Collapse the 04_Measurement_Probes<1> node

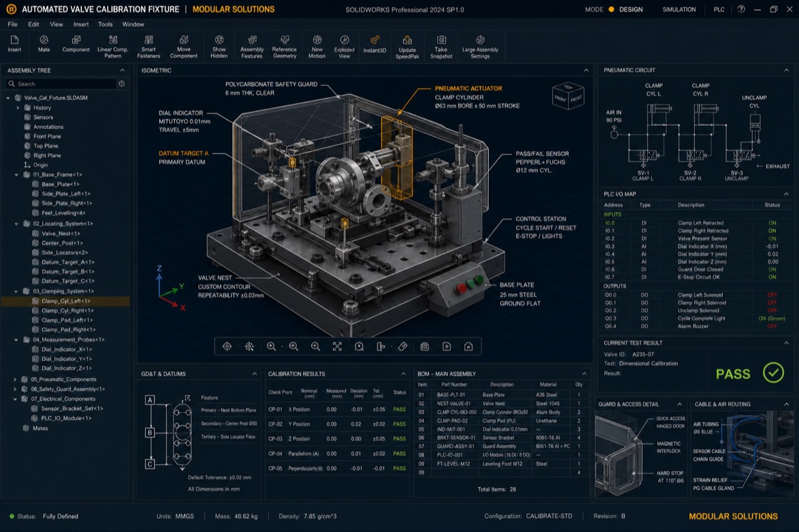pyautogui.click(x=17, y=340)
